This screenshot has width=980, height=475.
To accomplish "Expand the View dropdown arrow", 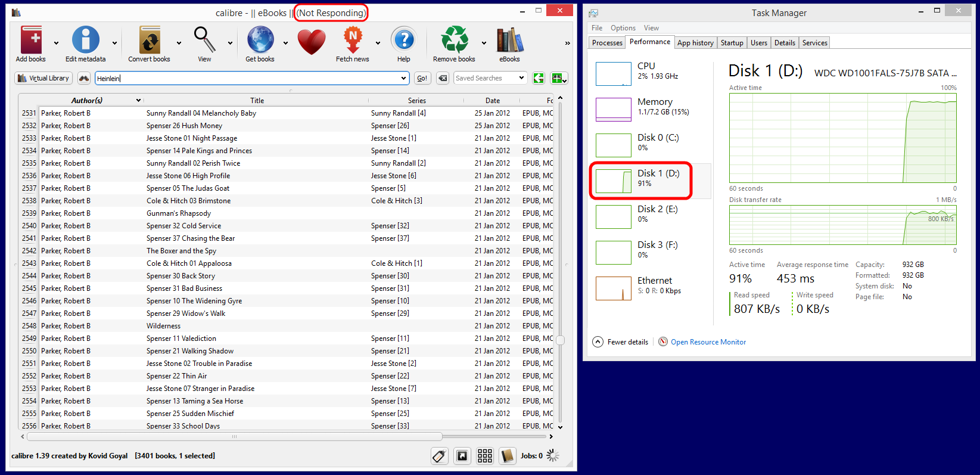I will point(230,43).
